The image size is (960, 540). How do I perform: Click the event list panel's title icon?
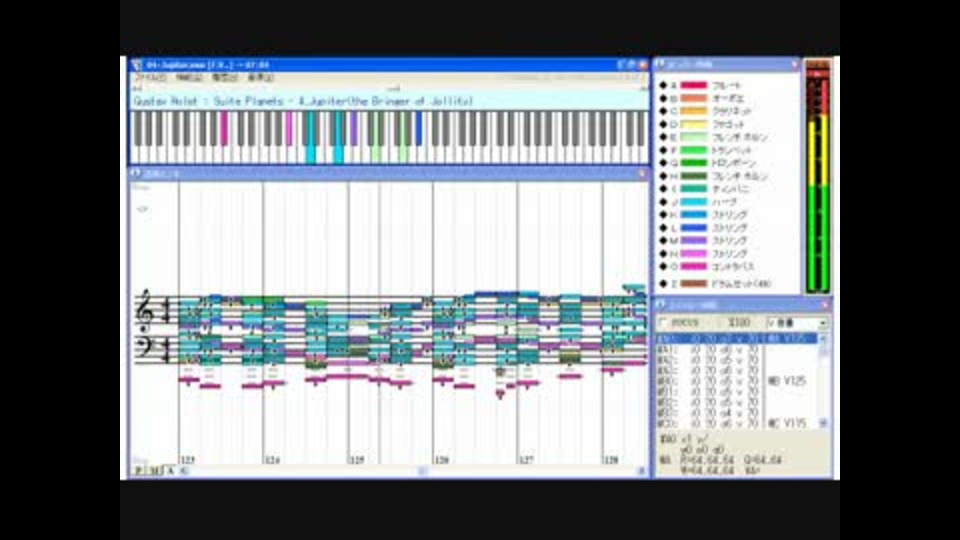(660, 304)
